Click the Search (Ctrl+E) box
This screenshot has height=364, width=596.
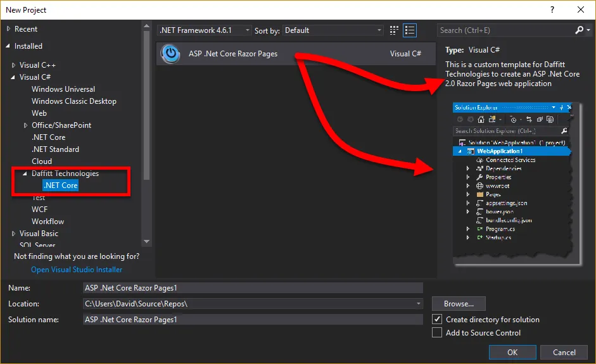505,30
